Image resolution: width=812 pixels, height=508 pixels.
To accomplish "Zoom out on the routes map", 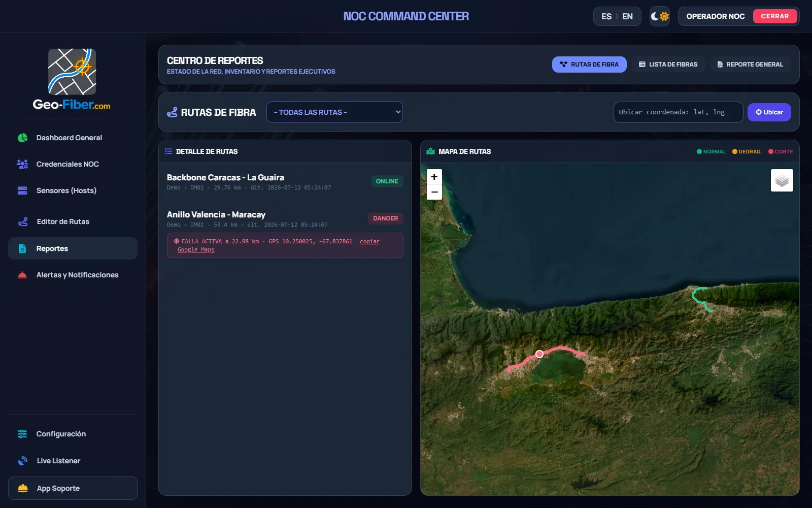I will click(x=434, y=192).
